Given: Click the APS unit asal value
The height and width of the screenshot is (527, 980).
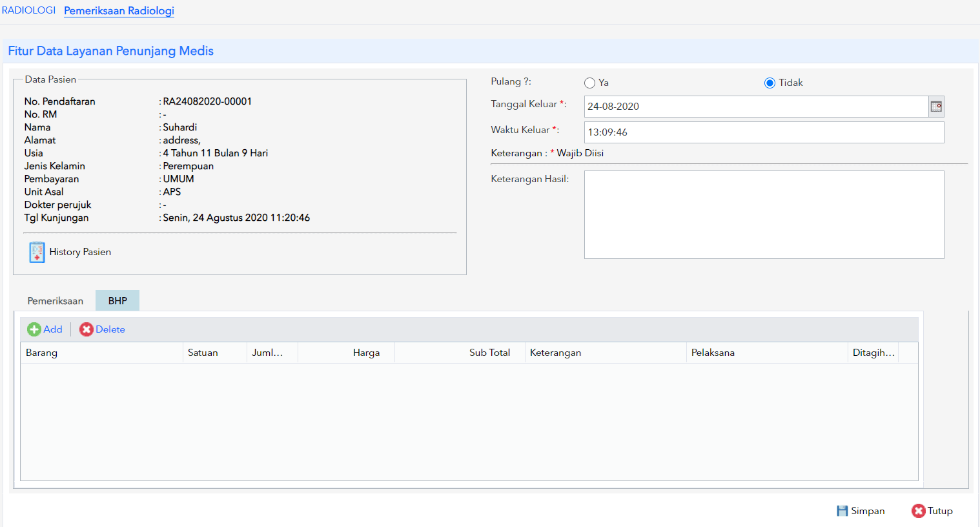Looking at the screenshot, I should click(172, 192).
